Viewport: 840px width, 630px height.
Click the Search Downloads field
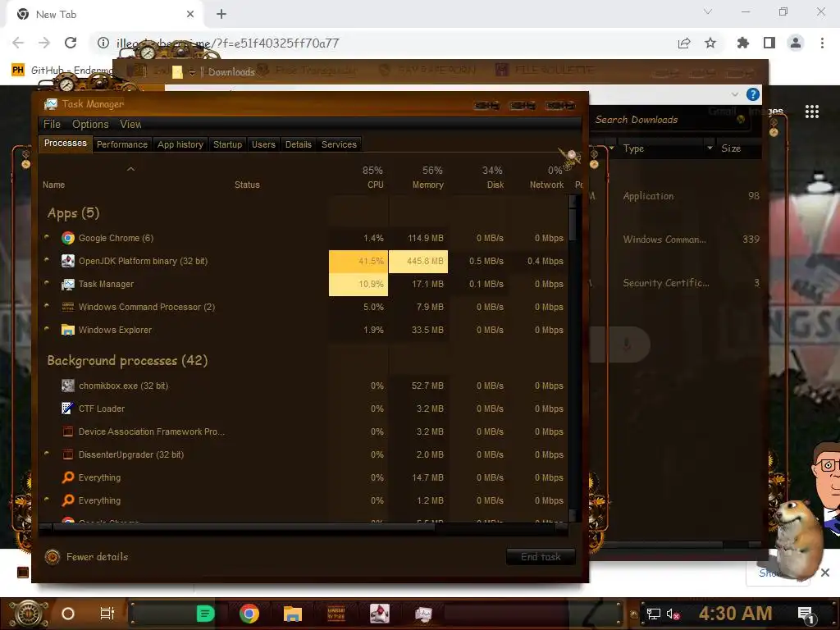pos(669,120)
